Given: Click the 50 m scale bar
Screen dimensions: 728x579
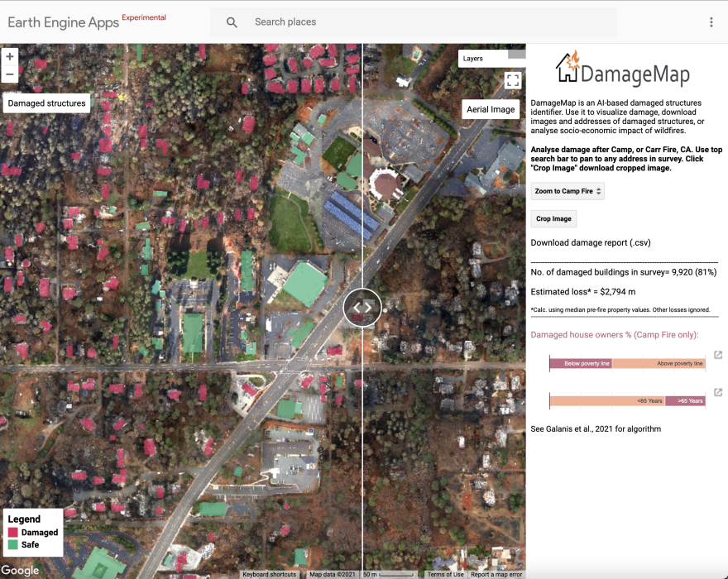Looking at the screenshot, I should (x=389, y=574).
